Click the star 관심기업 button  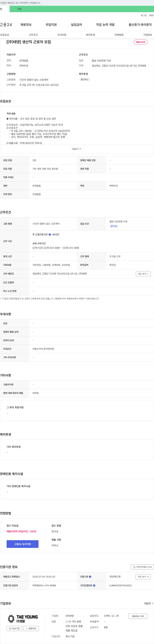(x=14, y=628)
